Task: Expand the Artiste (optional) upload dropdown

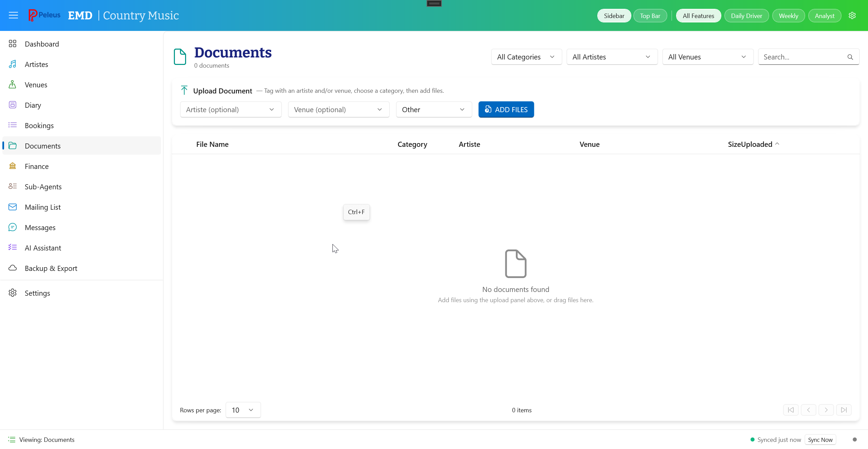Action: [230, 109]
